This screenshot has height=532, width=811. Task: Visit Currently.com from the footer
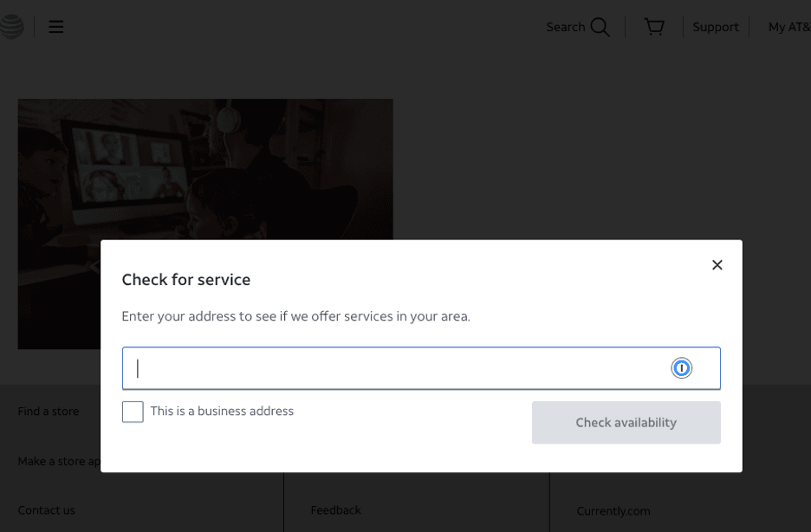pos(613,511)
